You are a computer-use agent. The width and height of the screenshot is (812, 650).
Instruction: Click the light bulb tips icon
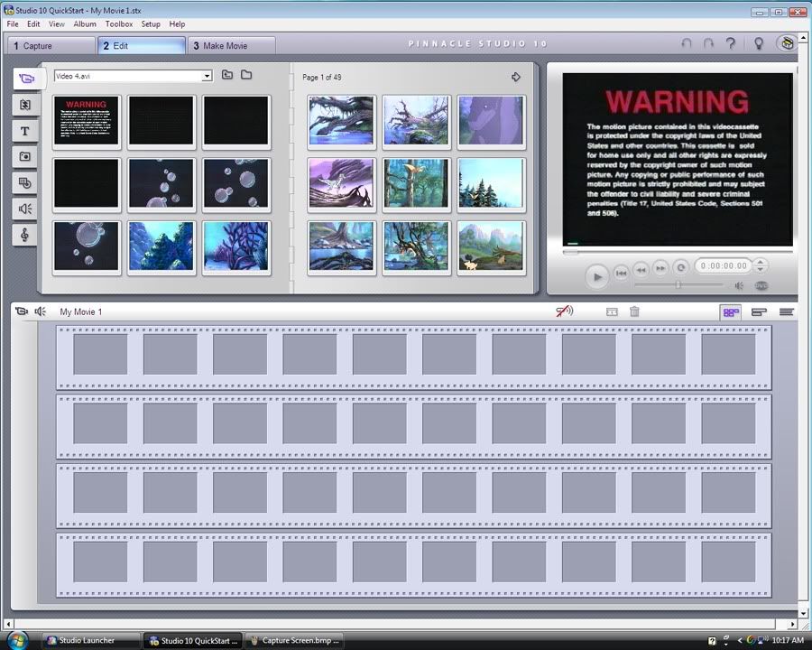[759, 43]
